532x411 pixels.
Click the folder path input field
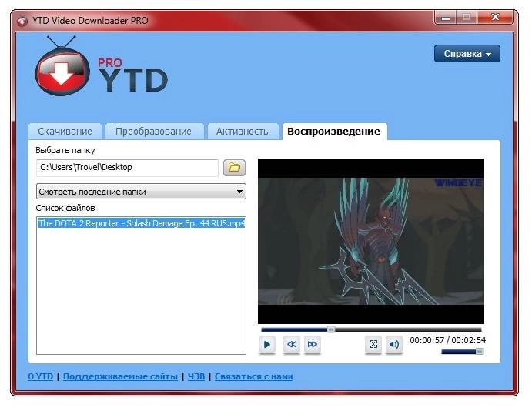click(127, 168)
